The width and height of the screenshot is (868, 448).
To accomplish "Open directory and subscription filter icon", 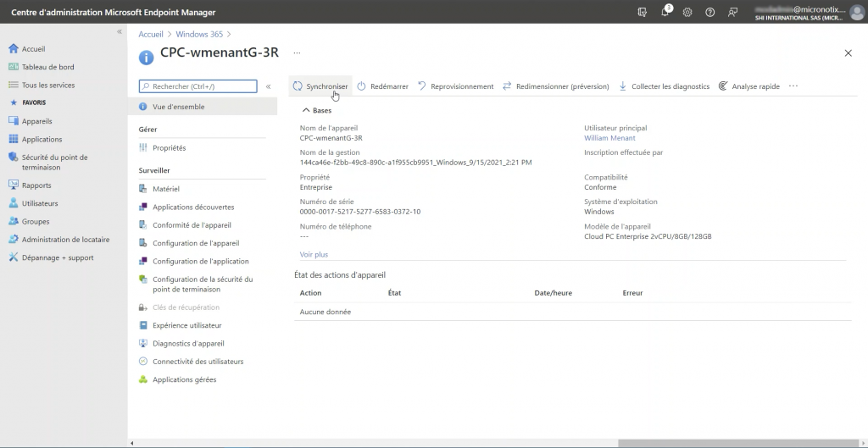I will (x=643, y=12).
